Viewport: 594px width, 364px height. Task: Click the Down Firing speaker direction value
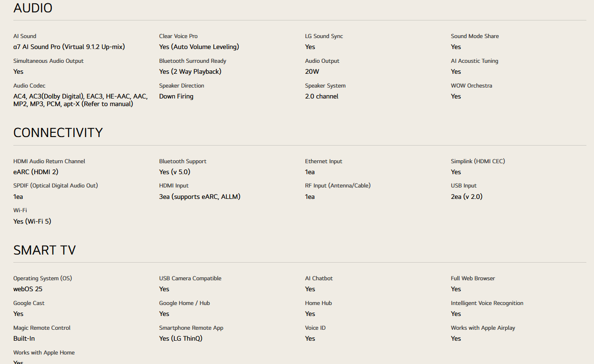[x=176, y=96]
